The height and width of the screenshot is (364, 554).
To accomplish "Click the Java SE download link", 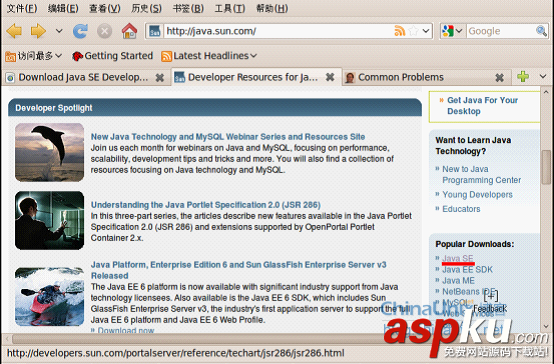I will 458,258.
